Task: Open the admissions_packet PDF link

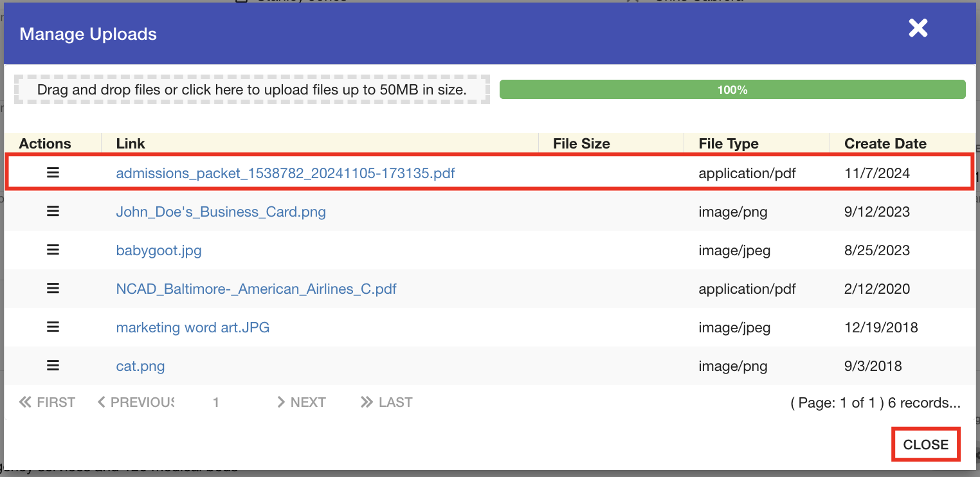Action: 285,173
